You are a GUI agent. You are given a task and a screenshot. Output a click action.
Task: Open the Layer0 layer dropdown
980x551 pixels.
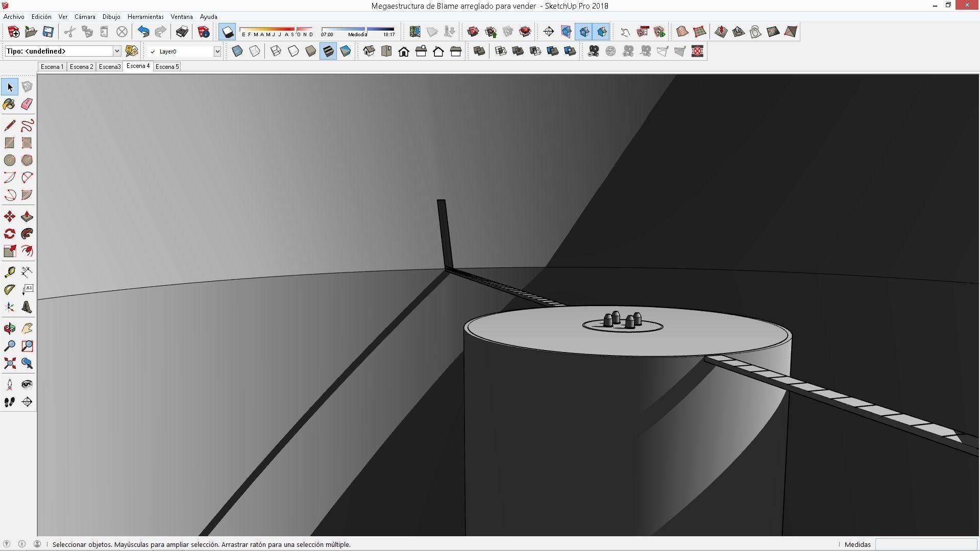coord(217,52)
